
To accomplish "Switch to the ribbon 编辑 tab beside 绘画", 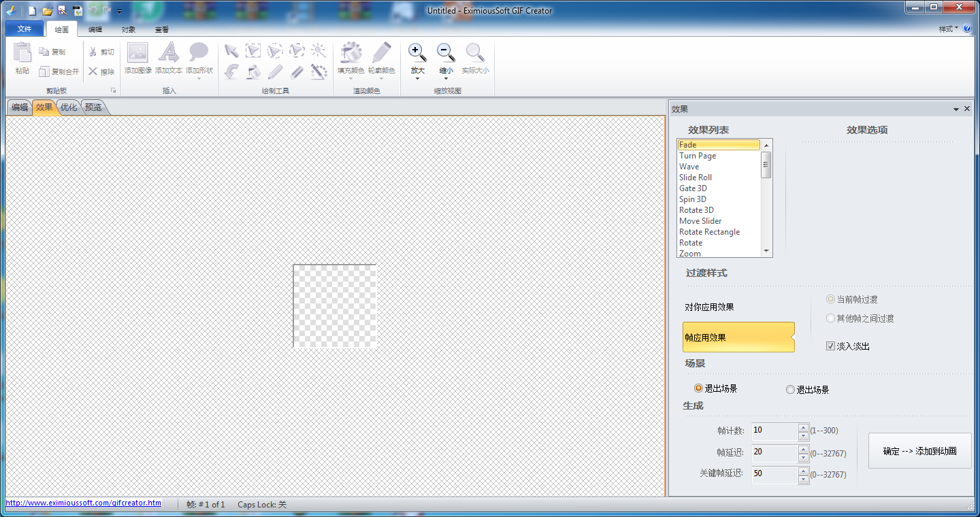I will tap(95, 30).
